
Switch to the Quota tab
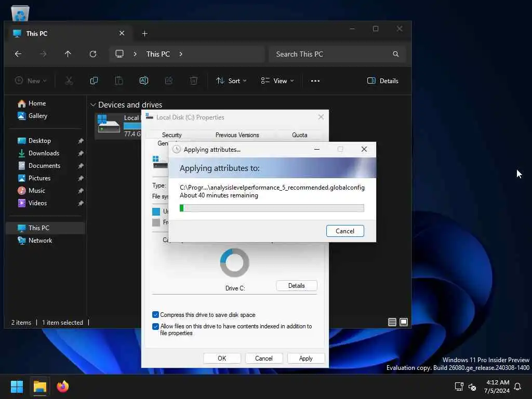coord(300,135)
